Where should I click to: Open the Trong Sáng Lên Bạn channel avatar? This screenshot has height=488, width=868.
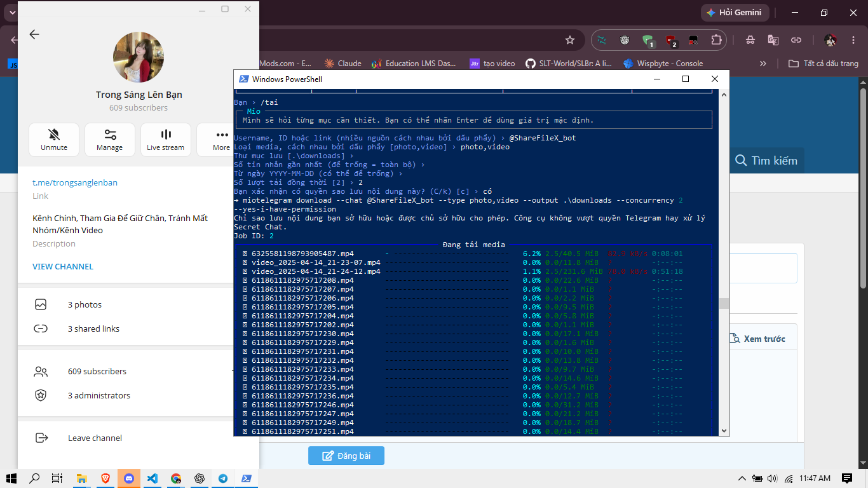point(139,57)
